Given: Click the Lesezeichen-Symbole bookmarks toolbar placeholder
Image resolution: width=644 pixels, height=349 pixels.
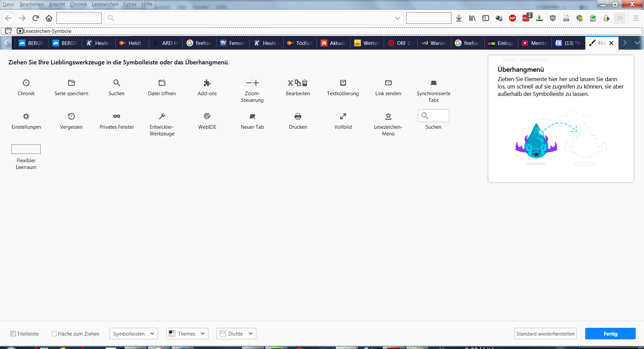Looking at the screenshot, I should point(44,31).
